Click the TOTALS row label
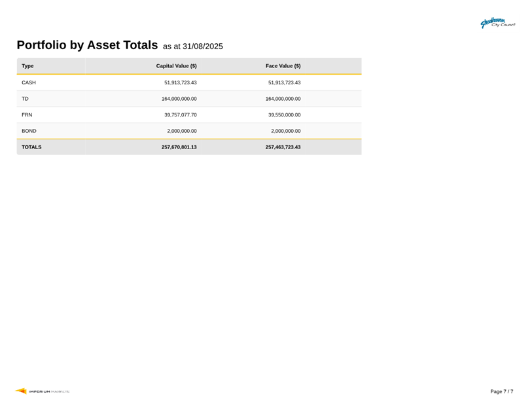This screenshot has width=532, height=411. point(31,147)
